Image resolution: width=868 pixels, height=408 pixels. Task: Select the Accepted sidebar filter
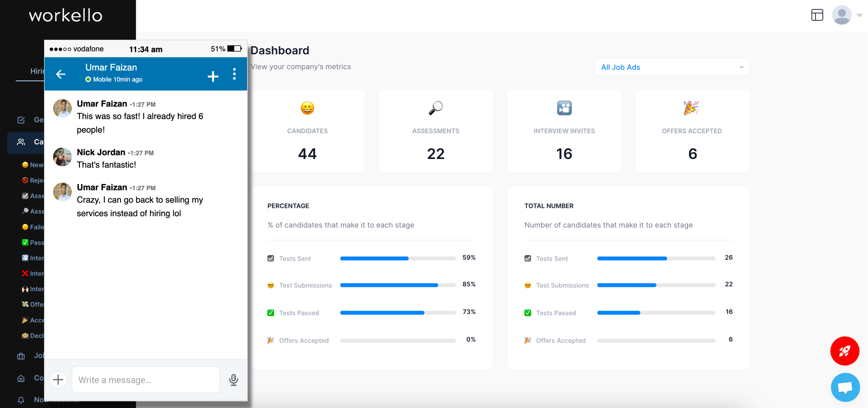coord(33,320)
